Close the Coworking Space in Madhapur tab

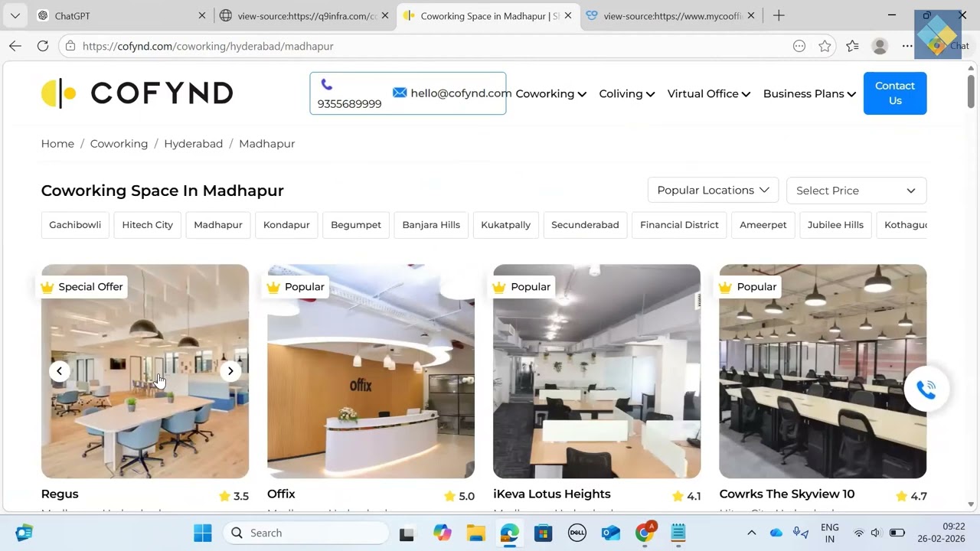point(568,15)
